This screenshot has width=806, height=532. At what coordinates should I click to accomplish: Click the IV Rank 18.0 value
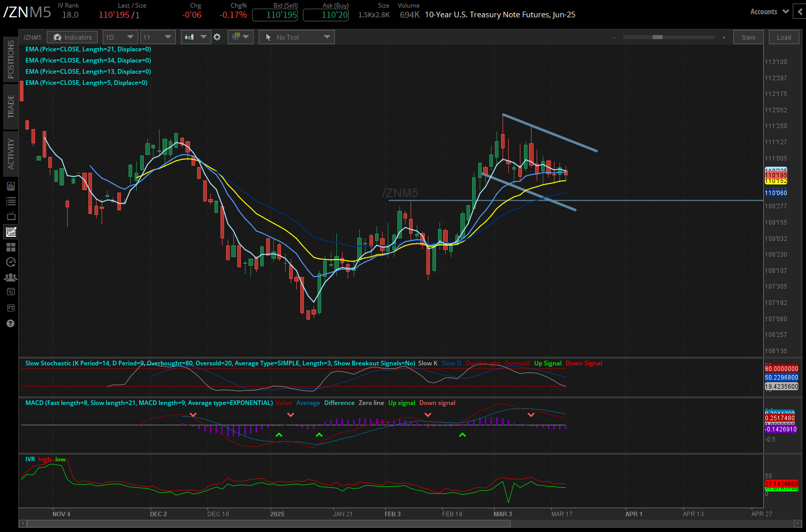coord(70,15)
